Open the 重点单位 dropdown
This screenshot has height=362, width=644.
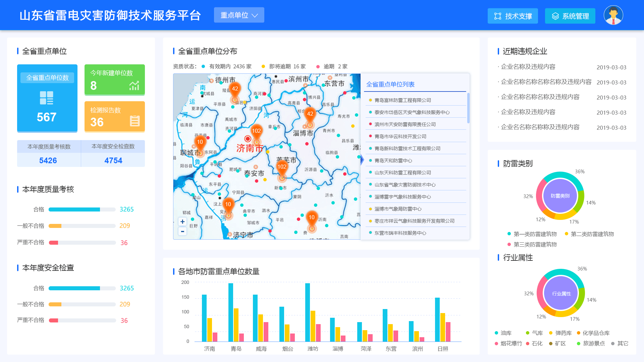(x=239, y=15)
